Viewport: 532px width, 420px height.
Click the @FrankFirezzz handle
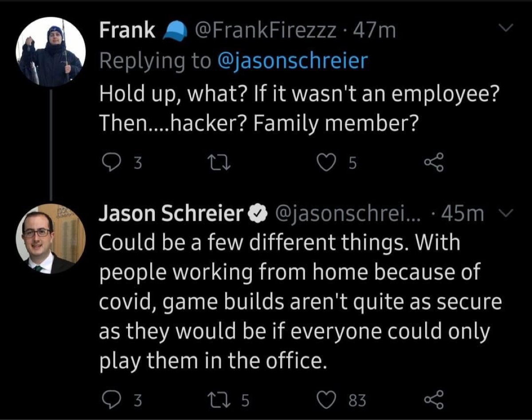[x=263, y=31]
